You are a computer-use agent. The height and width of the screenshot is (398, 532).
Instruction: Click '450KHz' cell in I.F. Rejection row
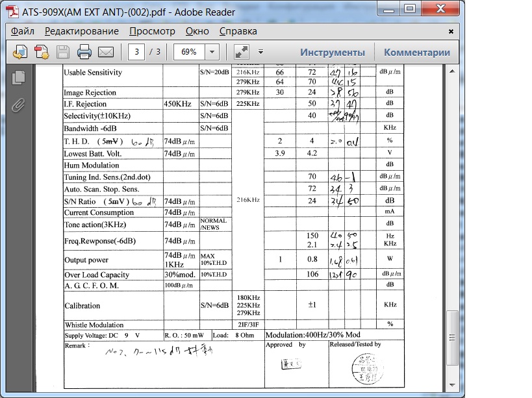[x=177, y=104]
